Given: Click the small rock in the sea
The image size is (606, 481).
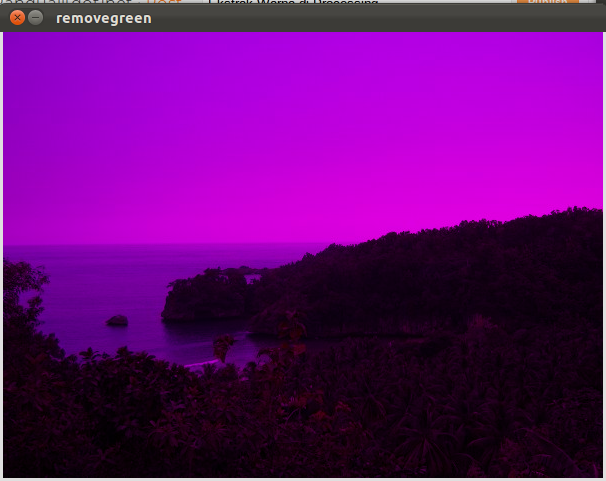Looking at the screenshot, I should pos(117,321).
